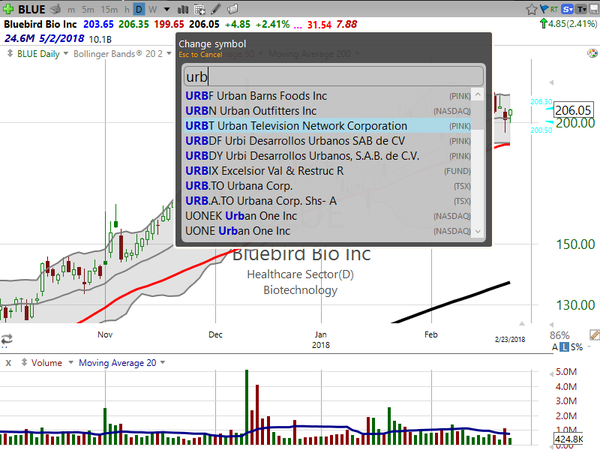Select the Daily (D) time frame

click(139, 9)
